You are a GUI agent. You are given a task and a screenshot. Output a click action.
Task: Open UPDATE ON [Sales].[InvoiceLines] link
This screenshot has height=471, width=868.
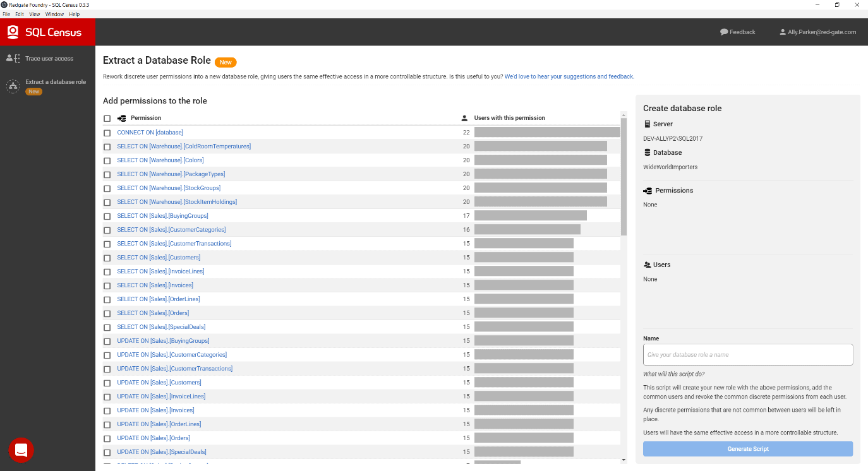click(161, 396)
